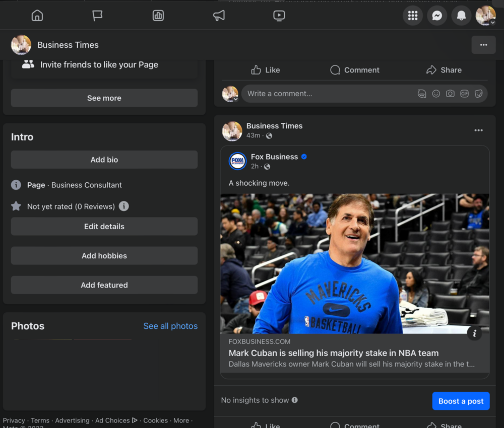Open the Advertising footer link
This screenshot has height=428, width=504.
tap(72, 420)
